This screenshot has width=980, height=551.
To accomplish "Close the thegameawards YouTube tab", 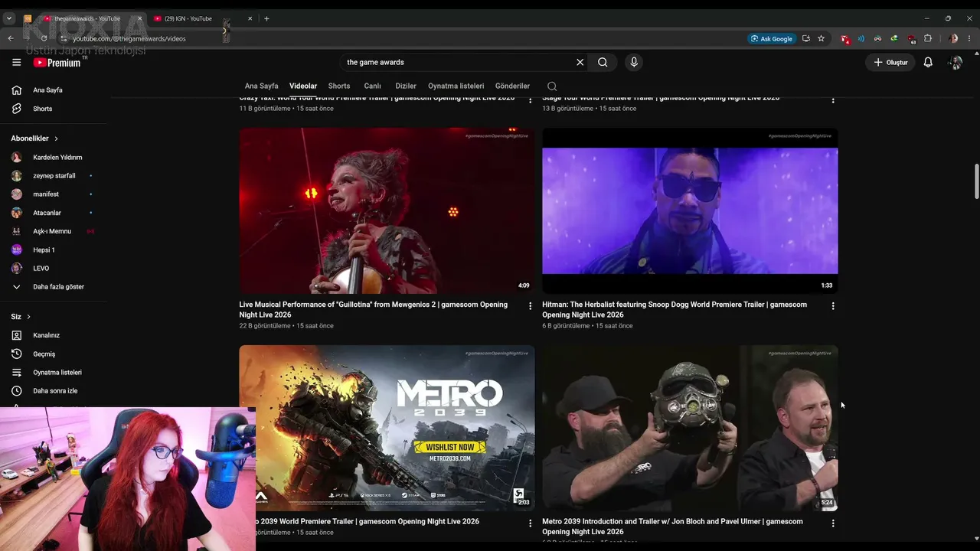I will point(139,18).
